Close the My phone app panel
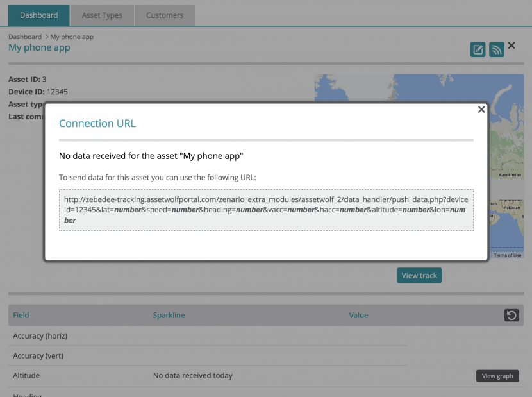The image size is (532, 397). pos(511,46)
